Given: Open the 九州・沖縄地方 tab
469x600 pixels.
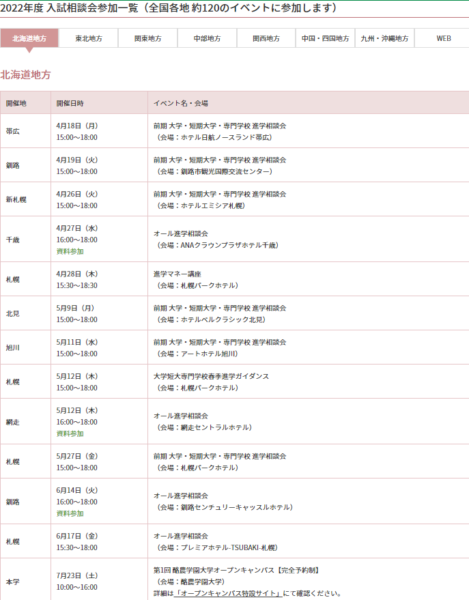Looking at the screenshot, I should click(x=384, y=38).
